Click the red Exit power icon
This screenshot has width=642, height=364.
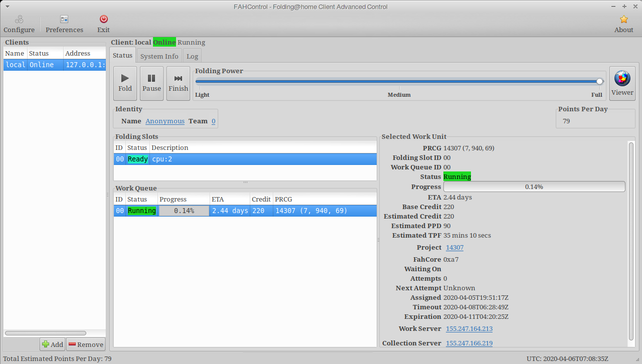(103, 19)
